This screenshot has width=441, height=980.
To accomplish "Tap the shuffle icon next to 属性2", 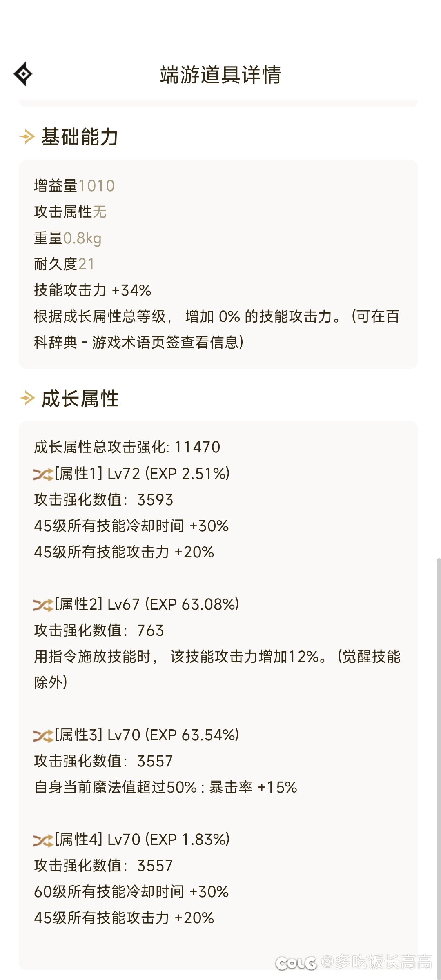I will (x=43, y=605).
